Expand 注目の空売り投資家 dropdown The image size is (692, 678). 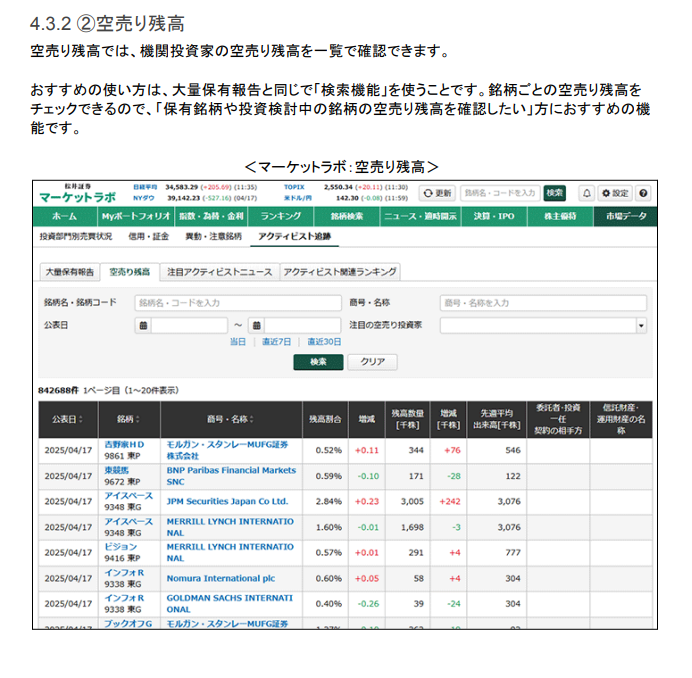pyautogui.click(x=640, y=325)
